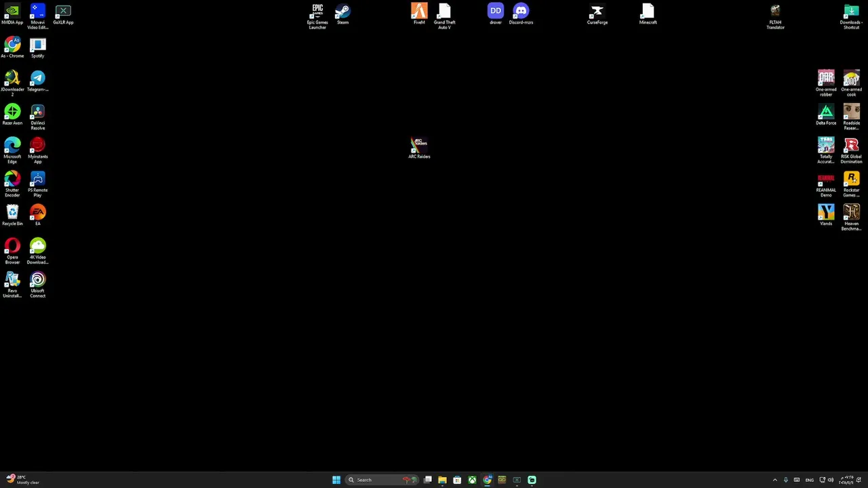Select the Opera Browser desktop icon
The height and width of the screenshot is (488, 868).
pos(12,251)
